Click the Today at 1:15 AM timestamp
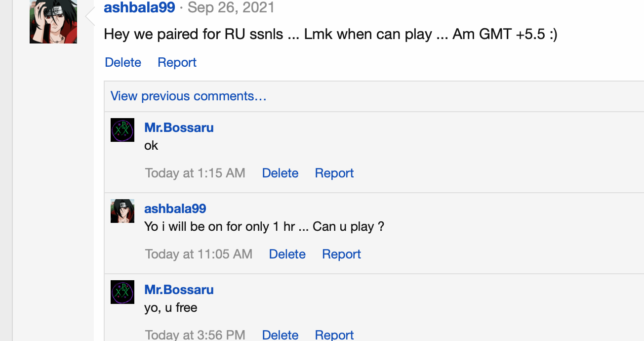The width and height of the screenshot is (644, 341). click(195, 173)
